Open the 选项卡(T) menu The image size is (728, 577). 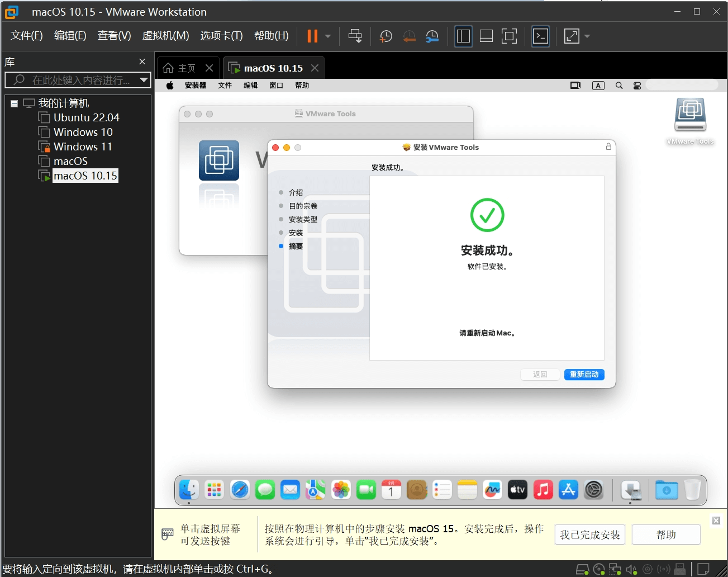point(221,36)
